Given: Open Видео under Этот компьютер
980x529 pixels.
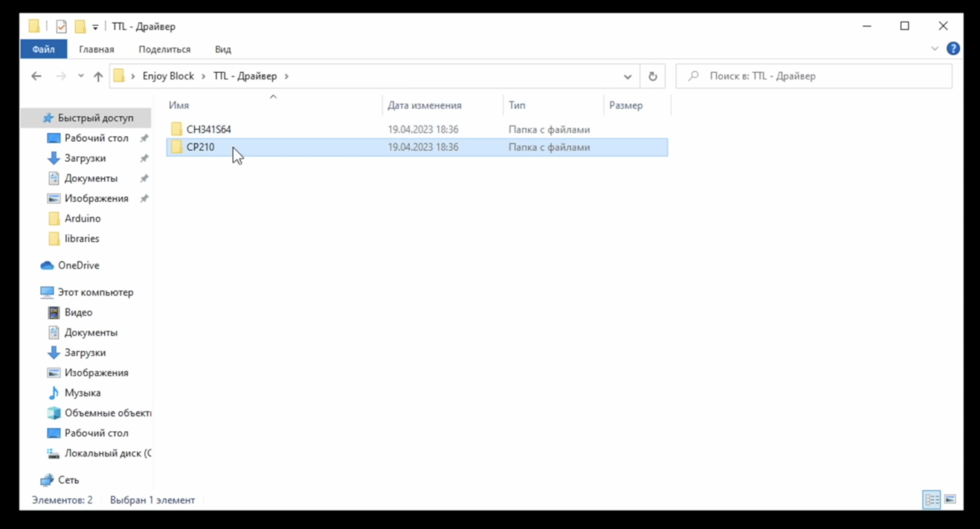Looking at the screenshot, I should [78, 313].
